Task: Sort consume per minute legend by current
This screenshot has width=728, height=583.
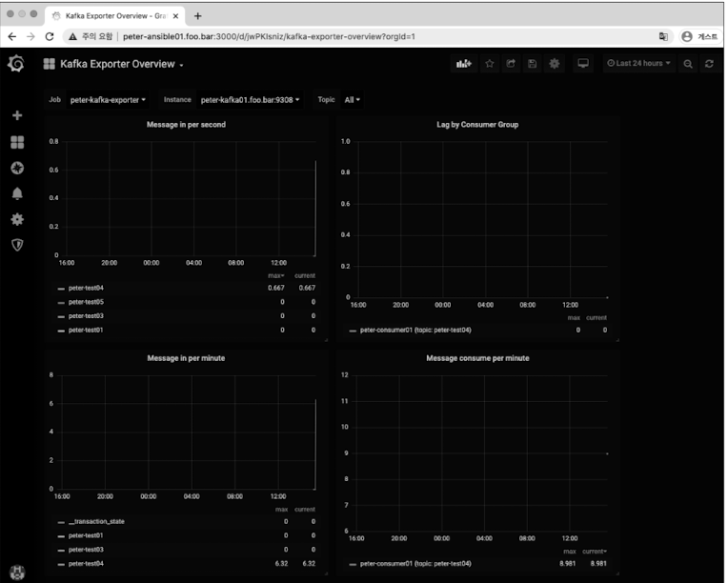Action: 595,552
